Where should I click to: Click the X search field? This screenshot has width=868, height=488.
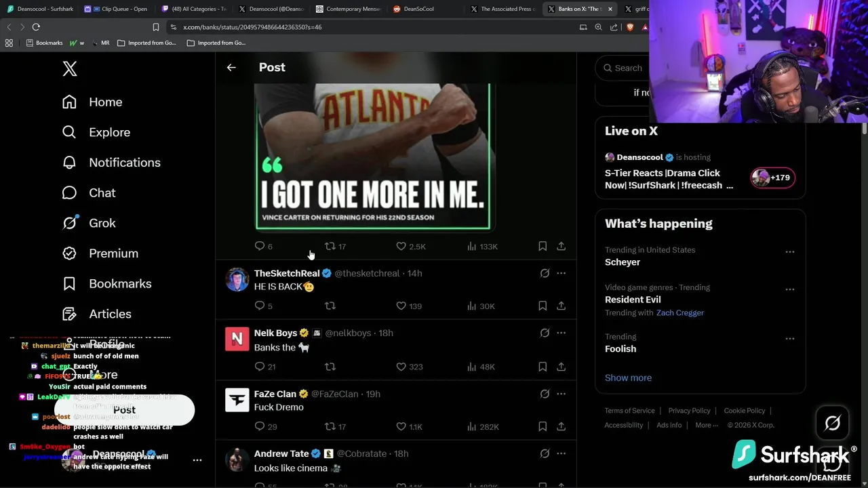[623, 68]
